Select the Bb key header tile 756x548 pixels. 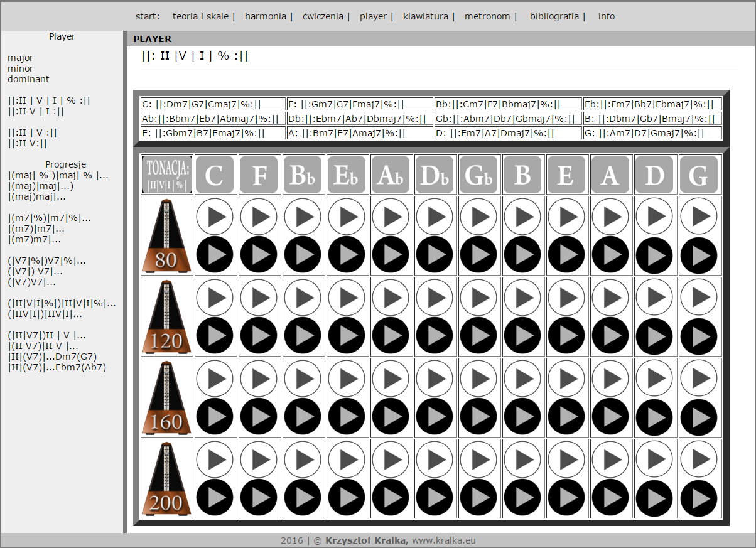[303, 175]
